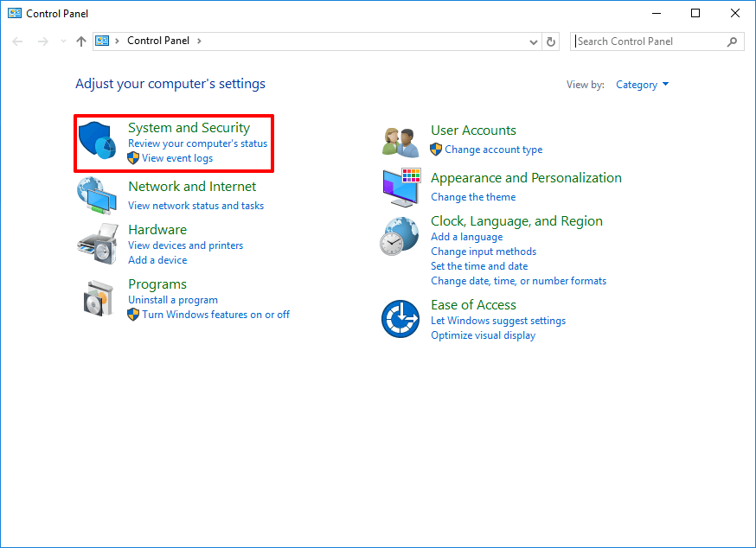
Task: Click Change account type link
Action: [x=493, y=150]
